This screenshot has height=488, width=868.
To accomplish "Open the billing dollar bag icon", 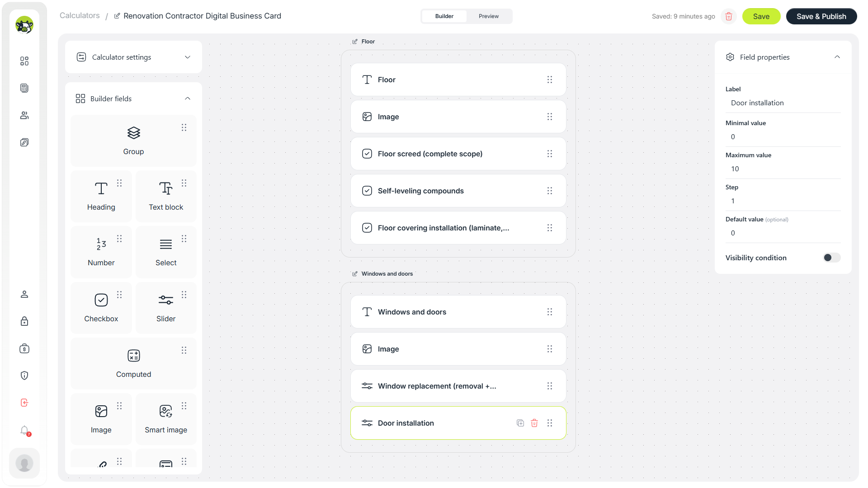I will (24, 348).
